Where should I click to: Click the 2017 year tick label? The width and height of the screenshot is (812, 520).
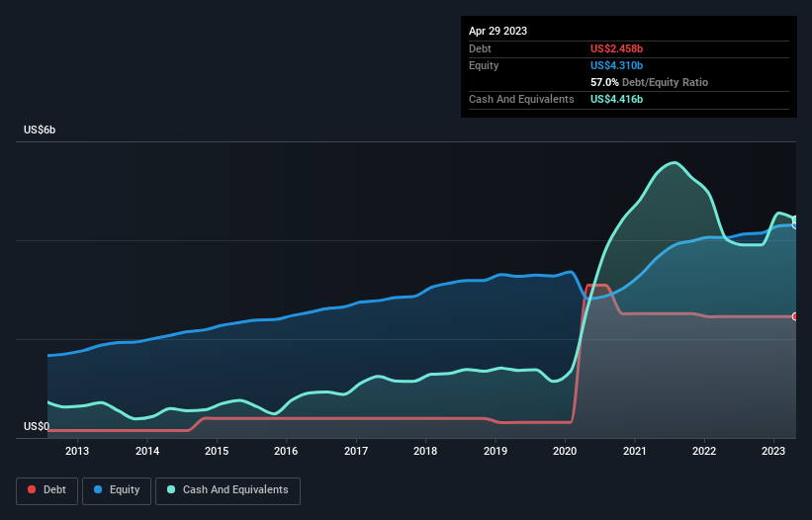pos(356,452)
